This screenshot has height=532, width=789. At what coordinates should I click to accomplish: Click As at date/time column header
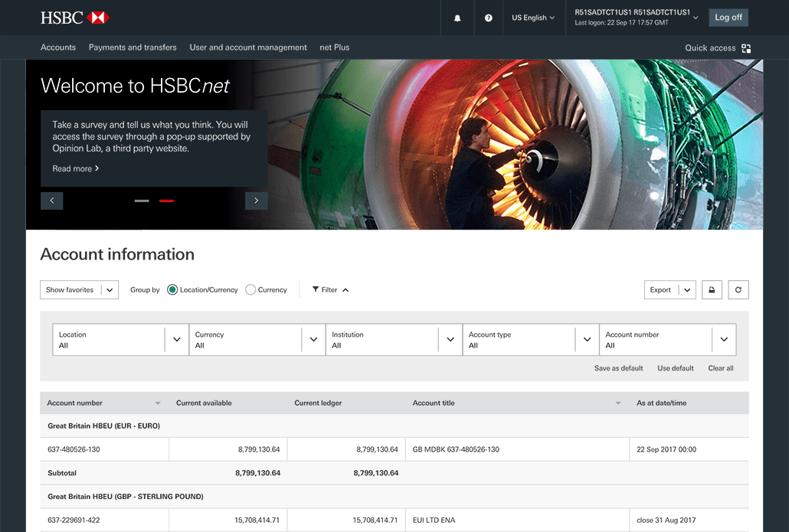pos(661,403)
